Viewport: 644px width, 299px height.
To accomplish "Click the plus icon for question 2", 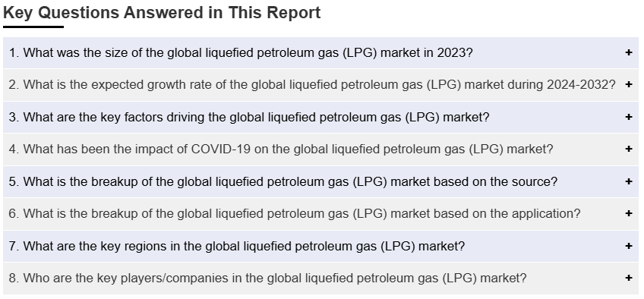I will point(628,84).
